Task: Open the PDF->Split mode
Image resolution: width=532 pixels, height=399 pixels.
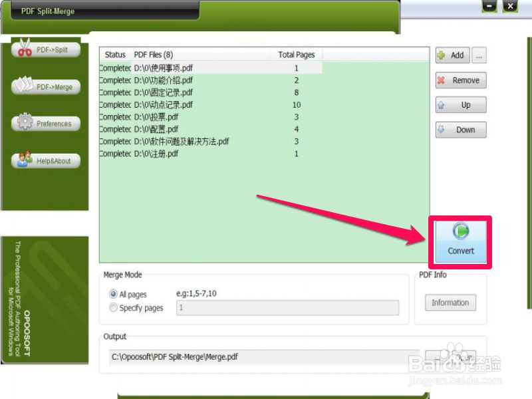Action: [46, 50]
